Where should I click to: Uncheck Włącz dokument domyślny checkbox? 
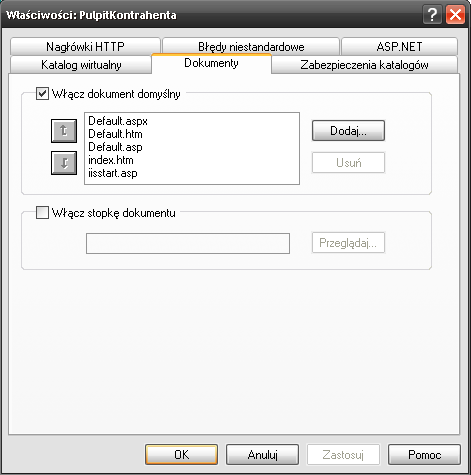(42, 94)
